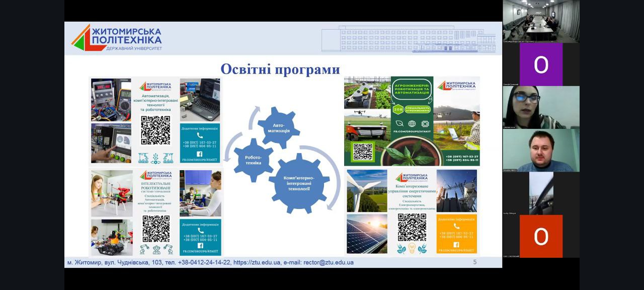Click the QR code on the energy systems flyer
This screenshot has width=644, height=290.
coord(412,227)
